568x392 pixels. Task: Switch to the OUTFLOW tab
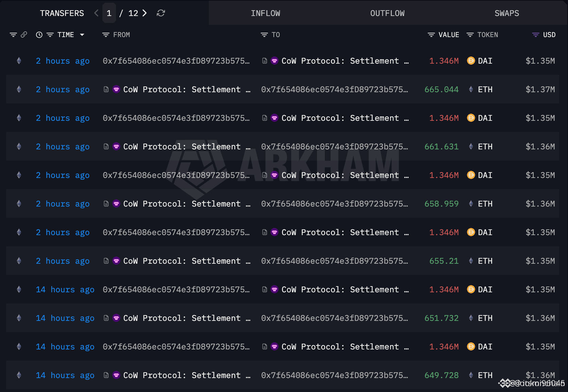(387, 13)
